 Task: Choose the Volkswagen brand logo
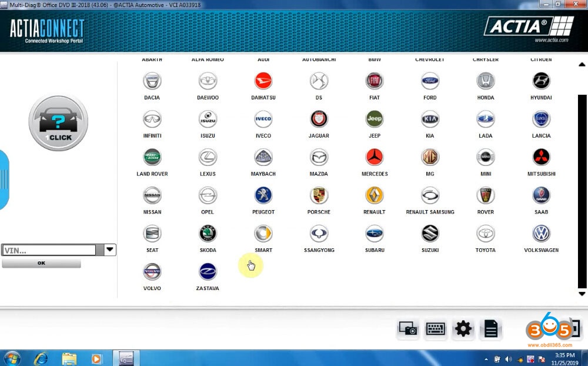541,234
